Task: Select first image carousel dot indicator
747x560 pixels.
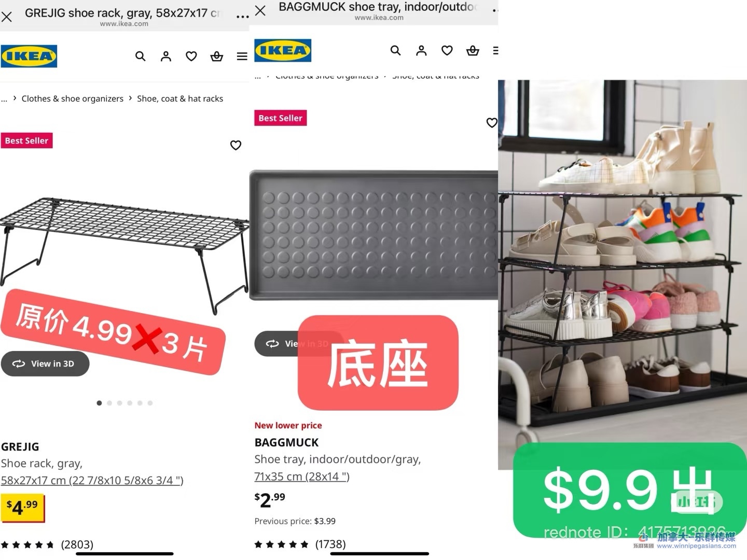Action: (x=99, y=403)
